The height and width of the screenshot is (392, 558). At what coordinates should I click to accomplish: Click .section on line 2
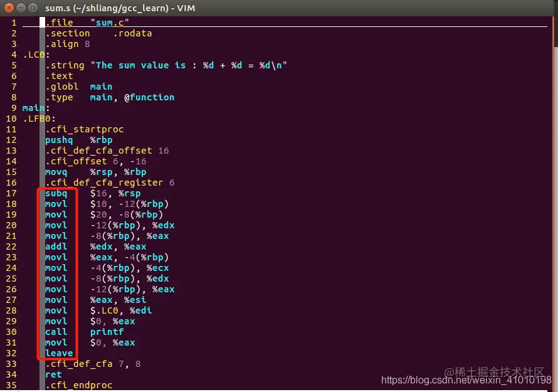coord(68,33)
